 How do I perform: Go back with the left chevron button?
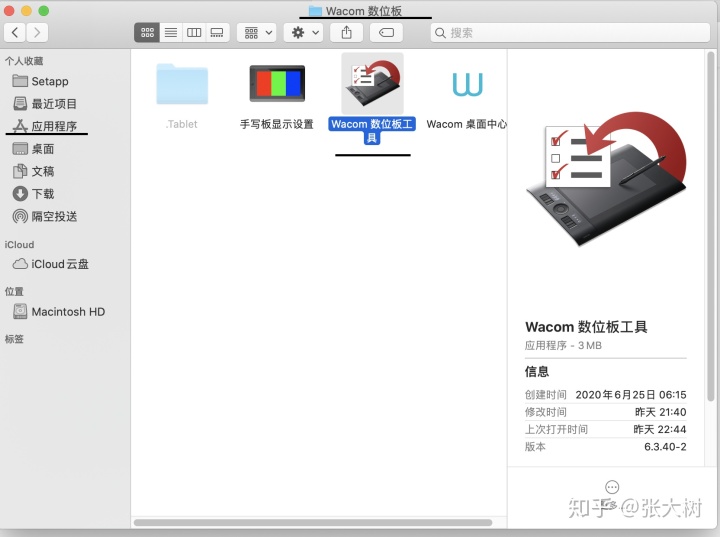coord(15,33)
